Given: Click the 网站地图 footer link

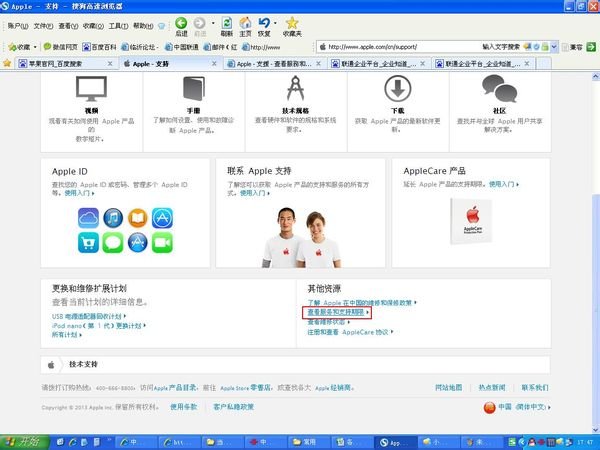Looking at the screenshot, I should 448,388.
